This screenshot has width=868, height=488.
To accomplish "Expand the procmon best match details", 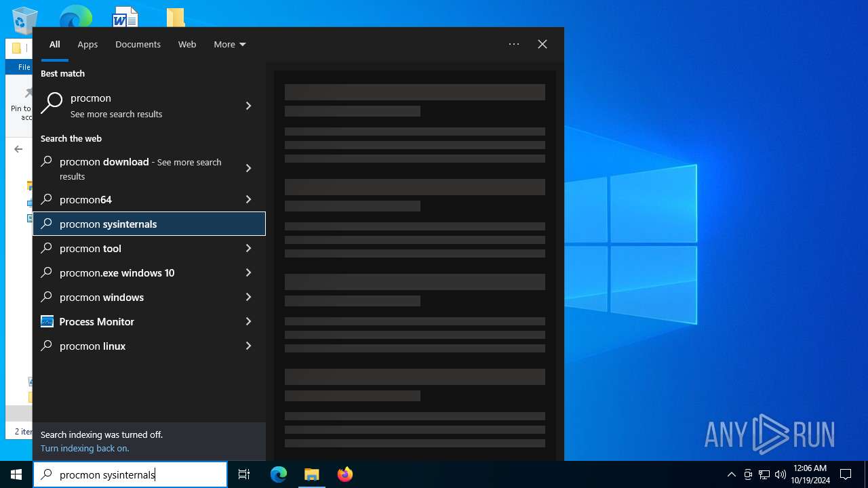I will coord(248,106).
